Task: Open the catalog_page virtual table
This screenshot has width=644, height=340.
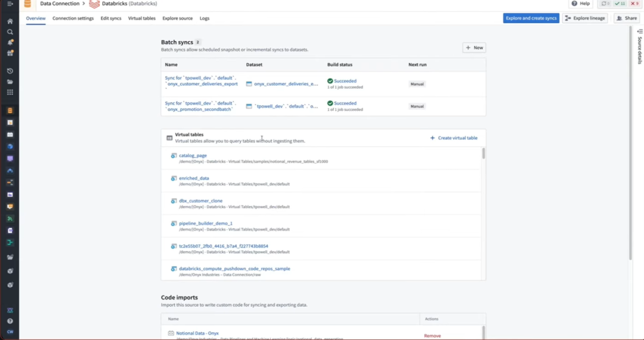Action: pos(193,156)
